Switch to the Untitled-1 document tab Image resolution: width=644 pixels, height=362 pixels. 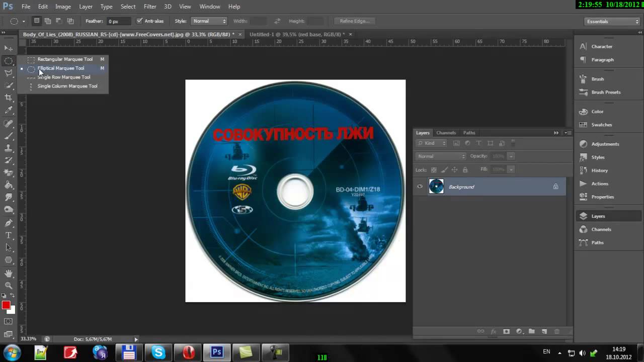click(x=297, y=34)
